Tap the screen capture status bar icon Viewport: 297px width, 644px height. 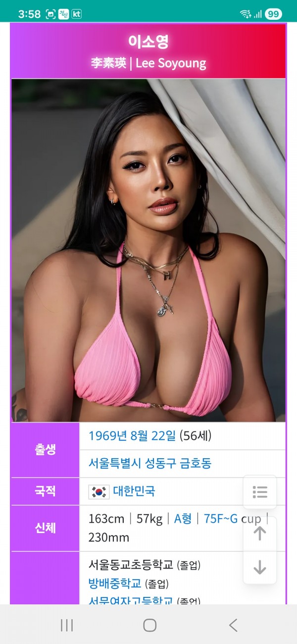(x=50, y=14)
